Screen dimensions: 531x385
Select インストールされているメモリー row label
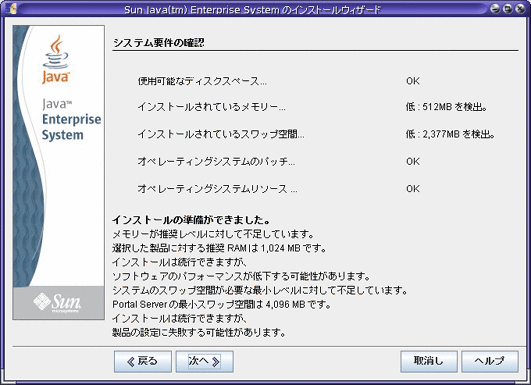click(x=211, y=107)
